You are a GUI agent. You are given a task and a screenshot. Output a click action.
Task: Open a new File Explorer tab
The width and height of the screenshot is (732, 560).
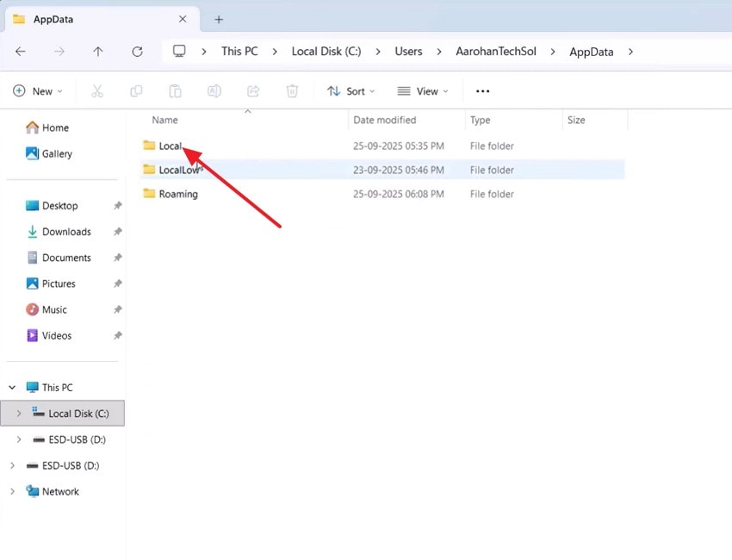(x=218, y=19)
